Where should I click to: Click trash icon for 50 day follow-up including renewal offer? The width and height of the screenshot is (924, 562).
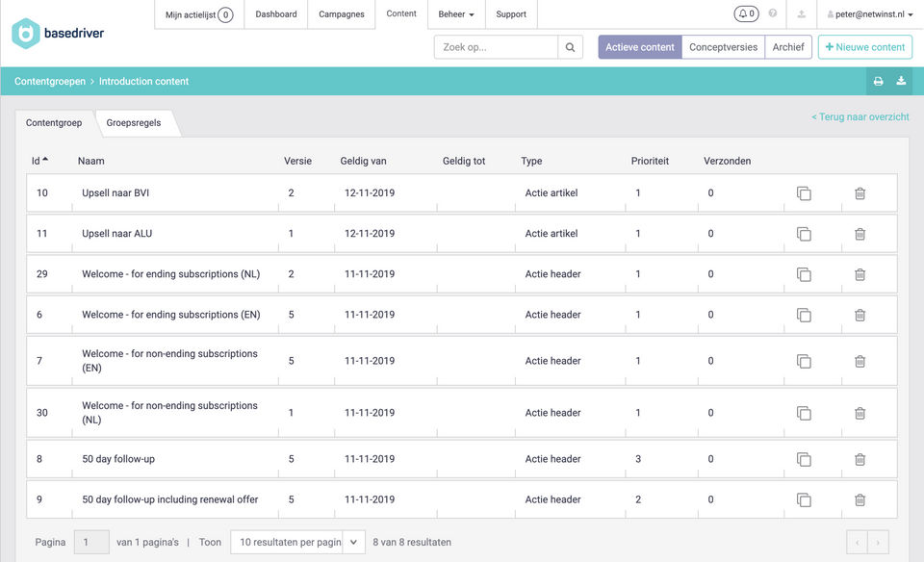860,499
